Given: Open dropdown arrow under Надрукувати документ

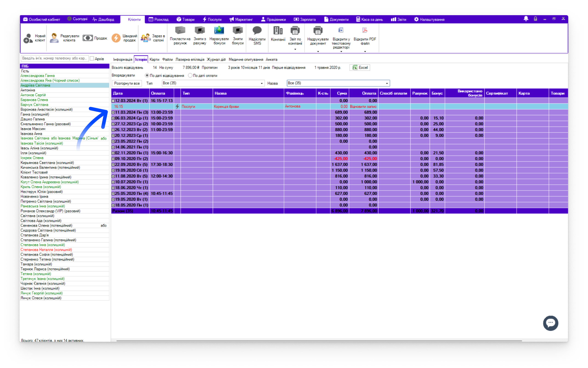Looking at the screenshot, I should click(318, 52).
